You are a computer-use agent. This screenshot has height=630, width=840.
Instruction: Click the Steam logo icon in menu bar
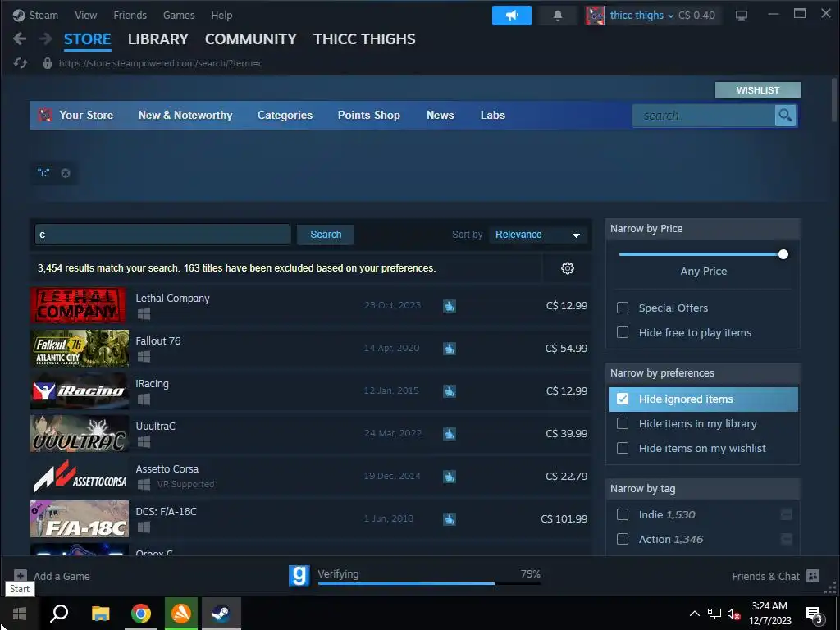(x=19, y=16)
